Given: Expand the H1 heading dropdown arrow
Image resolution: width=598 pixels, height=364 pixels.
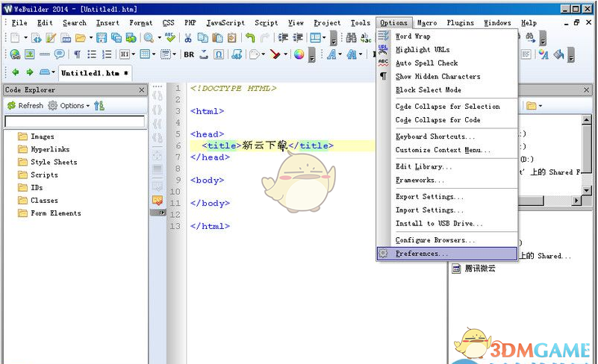Looking at the screenshot, I should coord(133,54).
